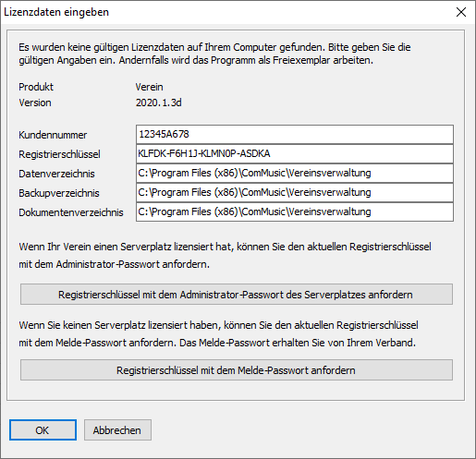Click the dialog title Lizenzdaten eingeben
The image size is (476, 459).
(x=56, y=12)
